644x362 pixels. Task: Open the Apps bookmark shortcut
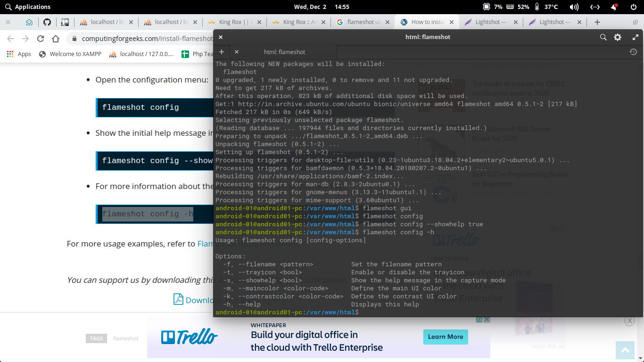19,54
